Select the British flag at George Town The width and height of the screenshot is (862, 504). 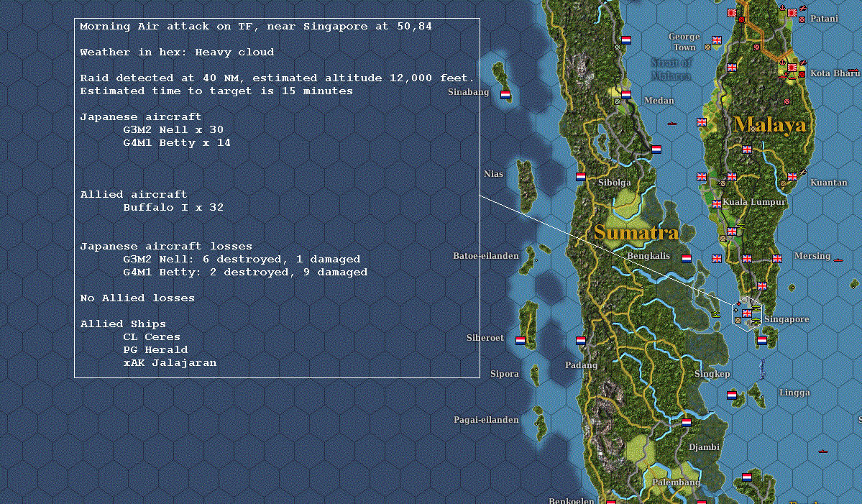(x=717, y=40)
